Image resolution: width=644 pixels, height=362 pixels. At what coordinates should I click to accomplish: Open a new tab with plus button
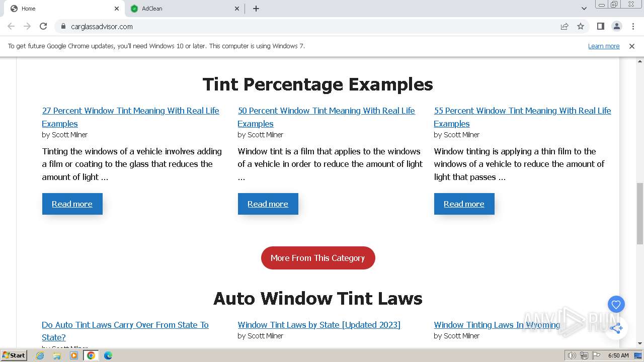pos(256,9)
